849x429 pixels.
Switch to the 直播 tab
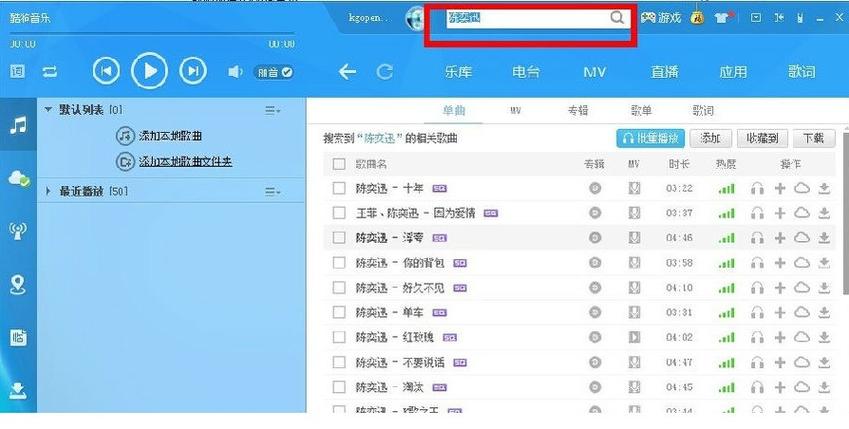pos(664,72)
